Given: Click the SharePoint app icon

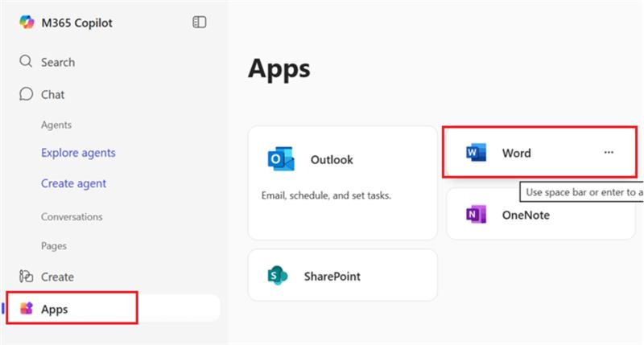Looking at the screenshot, I should [x=278, y=276].
